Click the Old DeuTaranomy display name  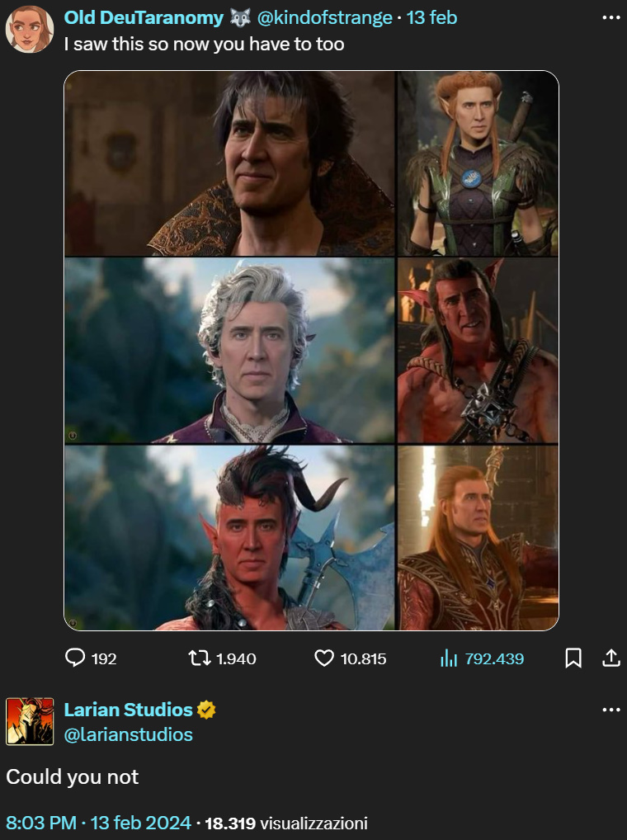tap(144, 18)
